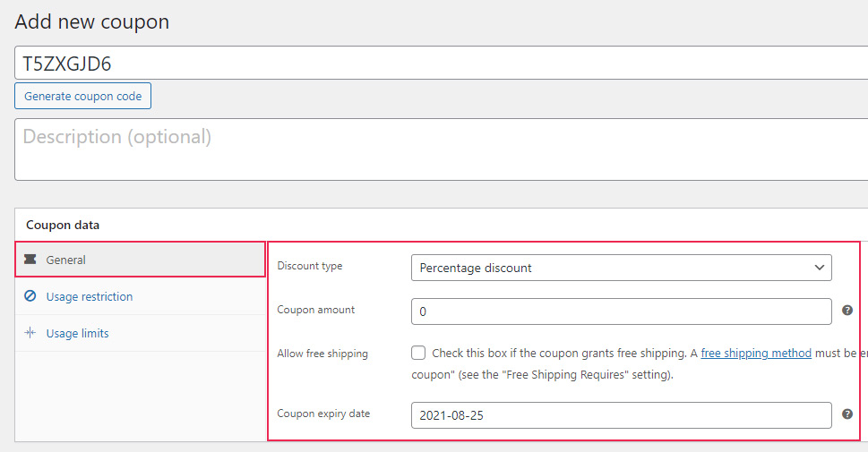Switch to the General tab
The image size is (868, 452).
66,260
